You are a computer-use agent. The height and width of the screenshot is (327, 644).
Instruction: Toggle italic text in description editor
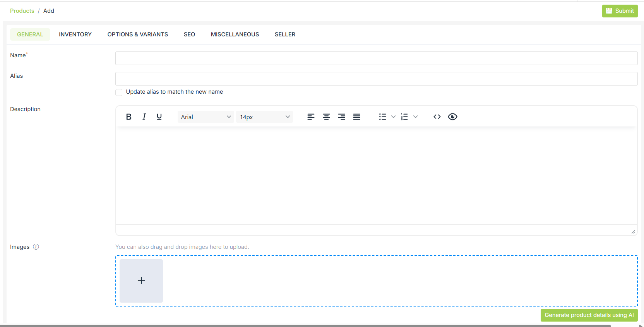pyautogui.click(x=144, y=117)
